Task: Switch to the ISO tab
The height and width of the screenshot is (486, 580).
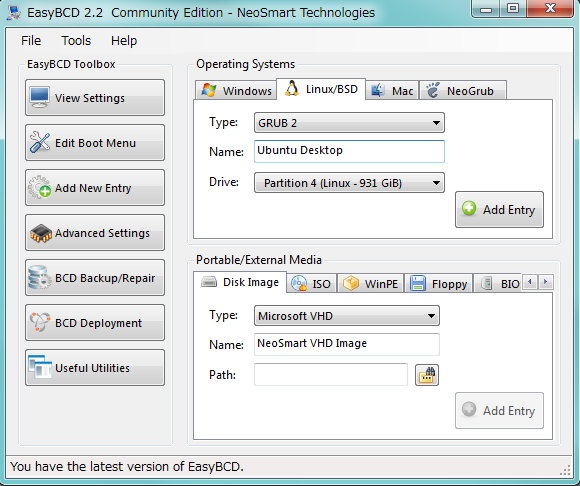Action: pos(312,284)
